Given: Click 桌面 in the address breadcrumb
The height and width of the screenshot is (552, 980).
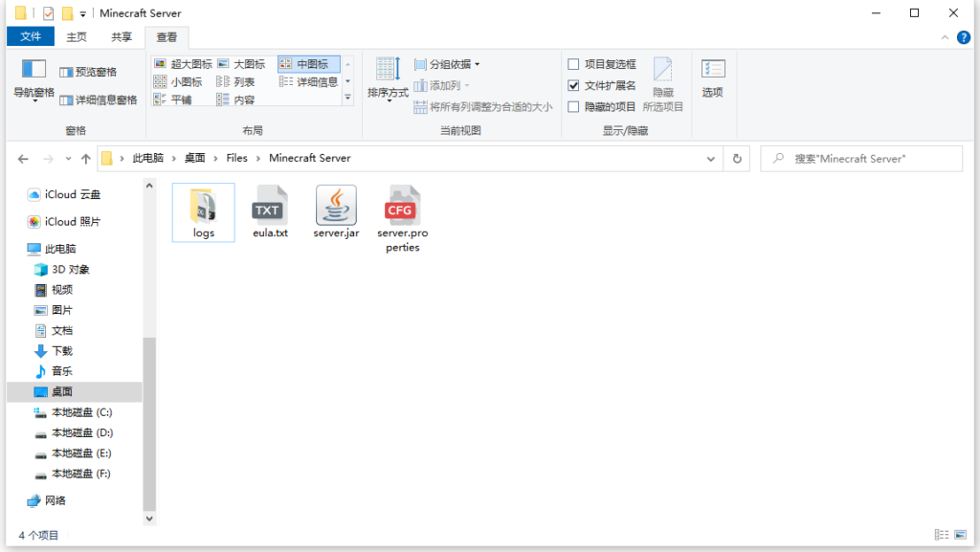Looking at the screenshot, I should point(194,158).
